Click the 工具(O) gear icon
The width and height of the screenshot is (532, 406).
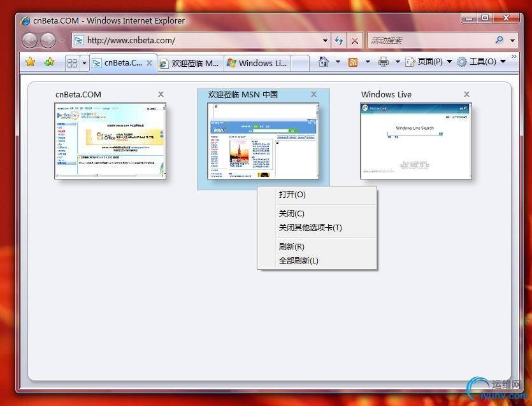coord(462,62)
